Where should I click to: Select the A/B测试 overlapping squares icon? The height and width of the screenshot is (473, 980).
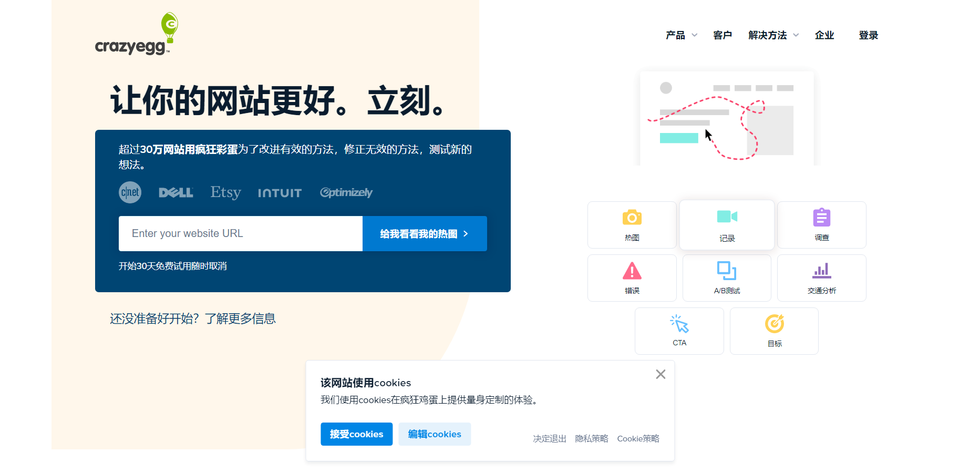(727, 271)
